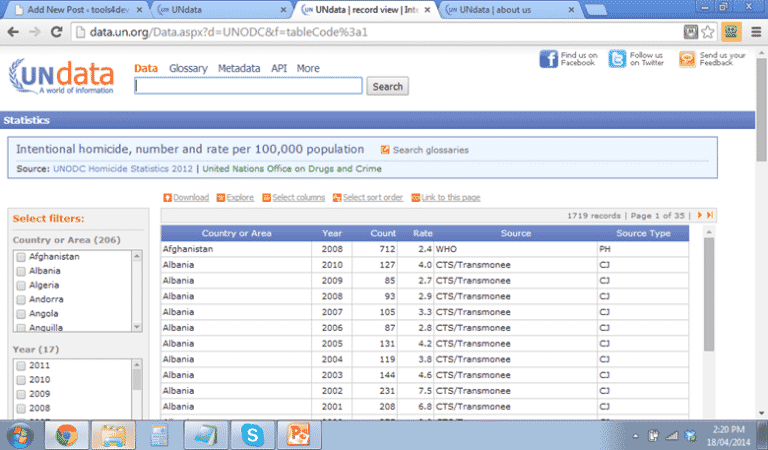Screen dimensions: 768x450
Task: Go to the next page of records
Action: pos(700,215)
